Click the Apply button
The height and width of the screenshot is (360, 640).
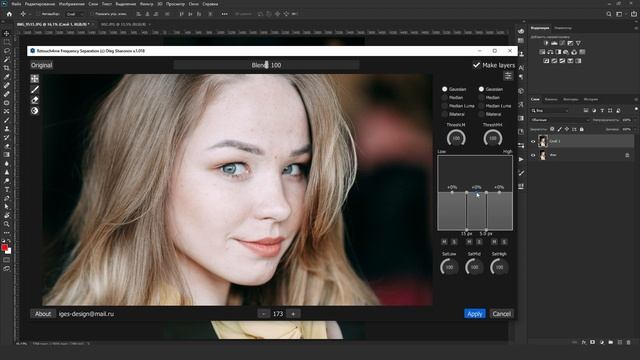[x=475, y=313]
